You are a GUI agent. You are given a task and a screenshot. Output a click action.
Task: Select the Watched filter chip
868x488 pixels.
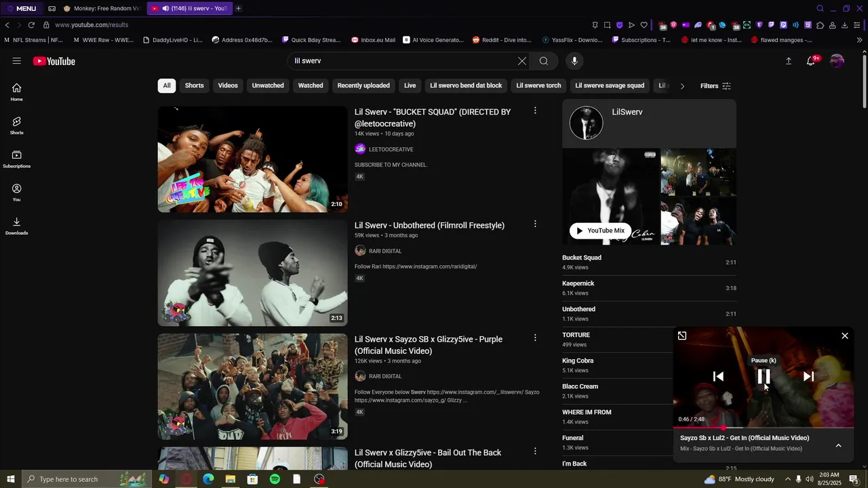311,85
